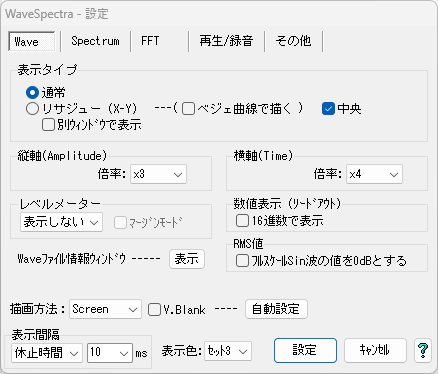Click 表示 button for Wave file info
Image resolution: width=438 pixels, height=374 pixels.
pos(187,259)
